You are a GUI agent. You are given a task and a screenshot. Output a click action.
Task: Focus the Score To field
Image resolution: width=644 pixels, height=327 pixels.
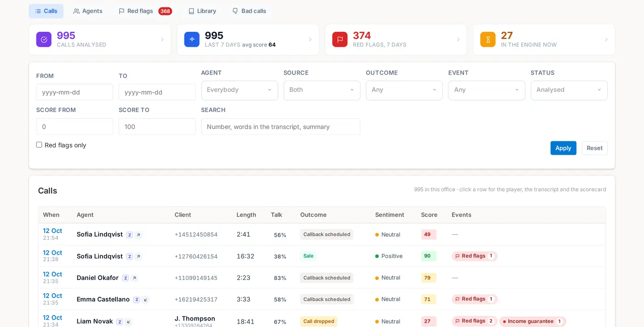[x=157, y=127]
